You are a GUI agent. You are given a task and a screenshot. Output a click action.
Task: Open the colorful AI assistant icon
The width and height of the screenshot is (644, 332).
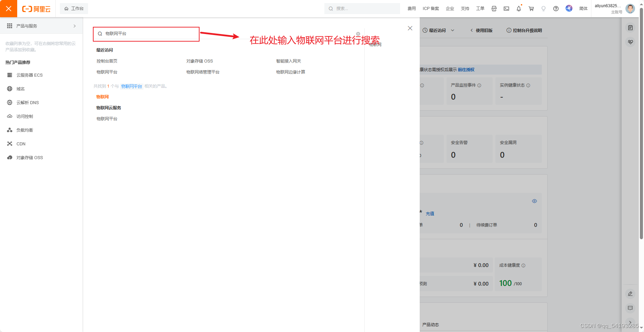click(x=569, y=8)
